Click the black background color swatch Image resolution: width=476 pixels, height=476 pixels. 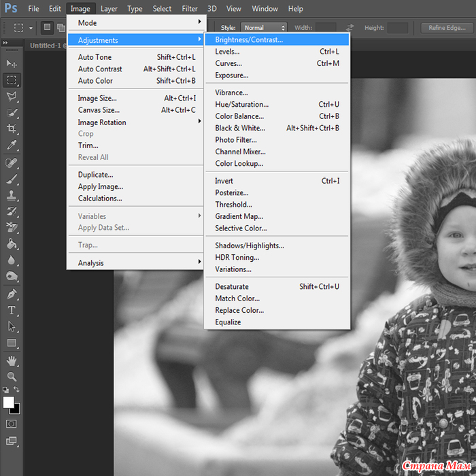(16, 411)
